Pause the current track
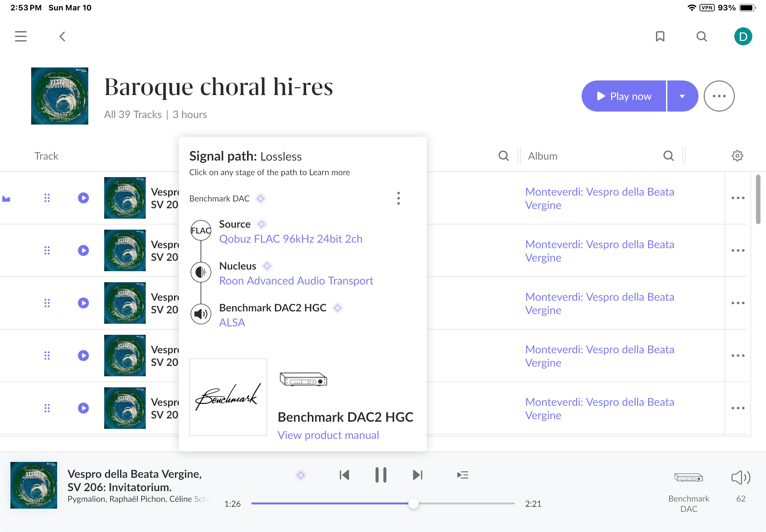The width and height of the screenshot is (766, 532). tap(380, 475)
